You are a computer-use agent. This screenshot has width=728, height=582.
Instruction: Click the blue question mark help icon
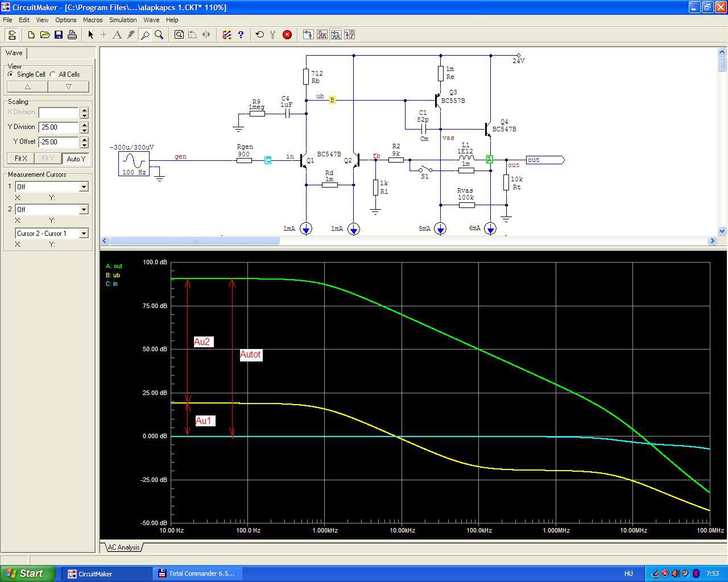click(x=241, y=35)
